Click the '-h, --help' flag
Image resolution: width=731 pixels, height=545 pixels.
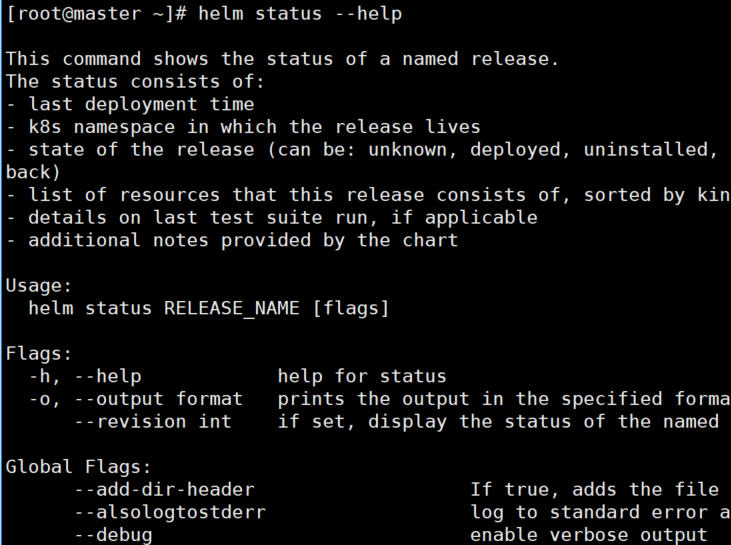pyautogui.click(x=85, y=376)
